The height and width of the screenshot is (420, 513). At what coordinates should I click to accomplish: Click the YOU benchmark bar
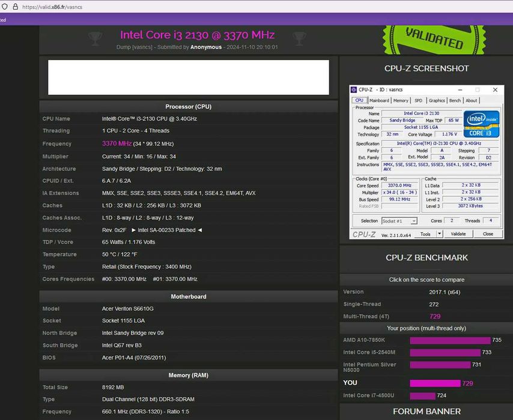tap(435, 383)
